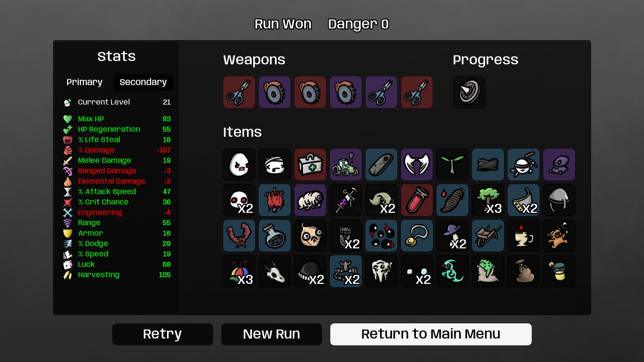Viewport: 644px width, 362px height.
Task: Click the wheelbarrow item icon
Action: click(x=488, y=236)
